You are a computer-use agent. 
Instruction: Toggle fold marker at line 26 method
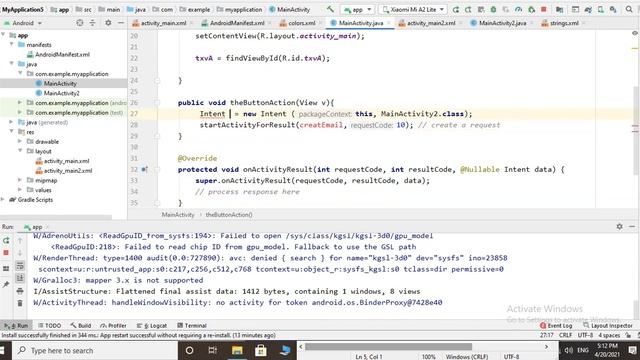[158, 102]
